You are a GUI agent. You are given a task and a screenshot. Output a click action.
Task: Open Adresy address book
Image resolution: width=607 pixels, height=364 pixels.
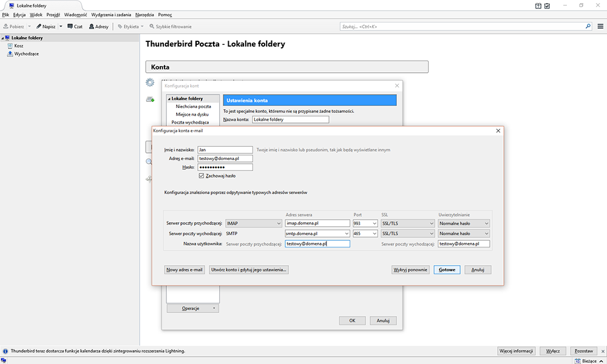pos(99,26)
